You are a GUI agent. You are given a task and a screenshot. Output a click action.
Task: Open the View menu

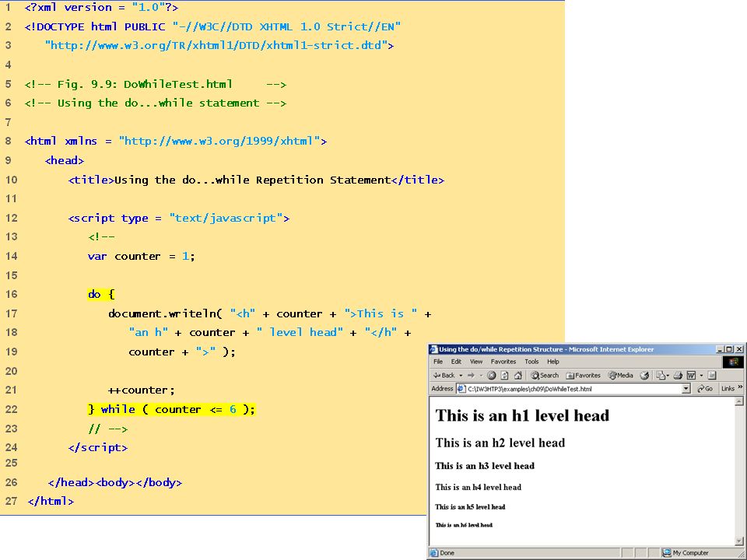pos(476,362)
